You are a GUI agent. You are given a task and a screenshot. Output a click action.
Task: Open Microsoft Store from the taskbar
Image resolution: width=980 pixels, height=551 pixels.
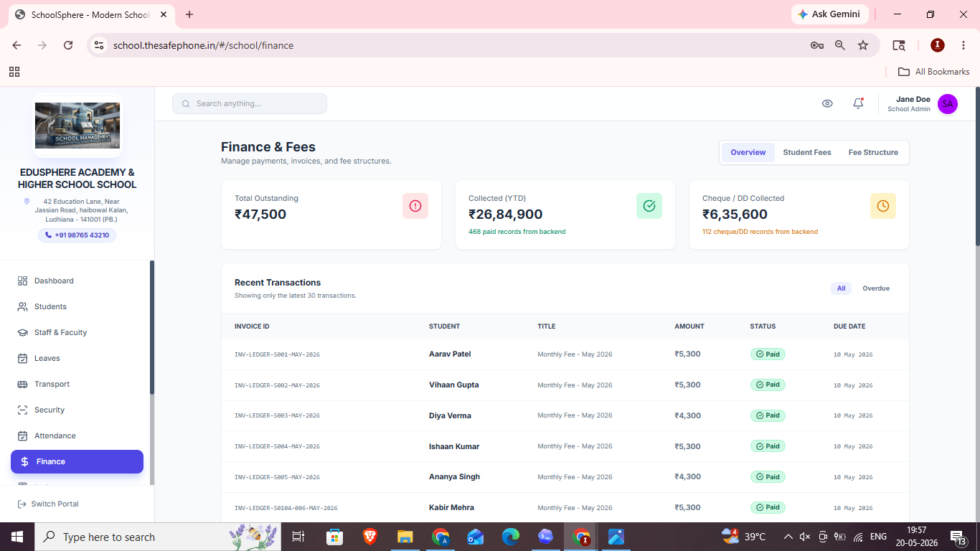coord(334,537)
